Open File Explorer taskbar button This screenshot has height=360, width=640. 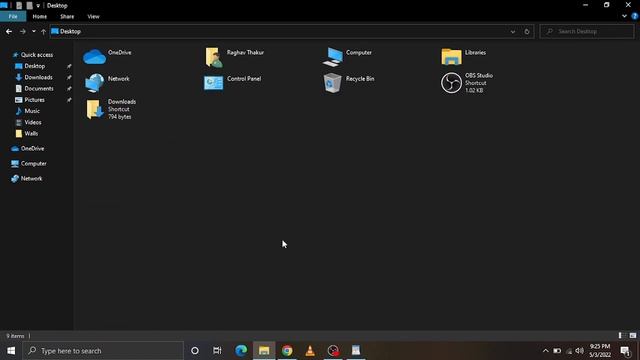click(264, 351)
